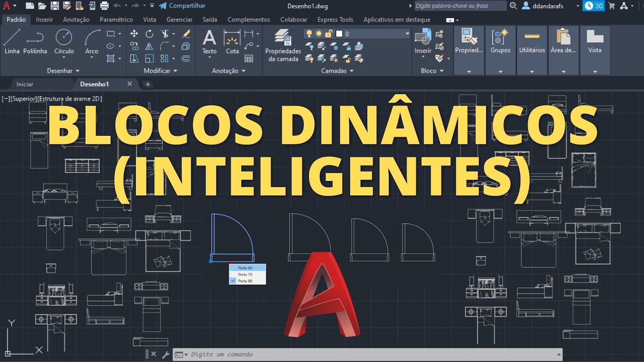Screen dimensions: 644x362
Task: Click the Rectangle tool icon
Action: point(111,34)
